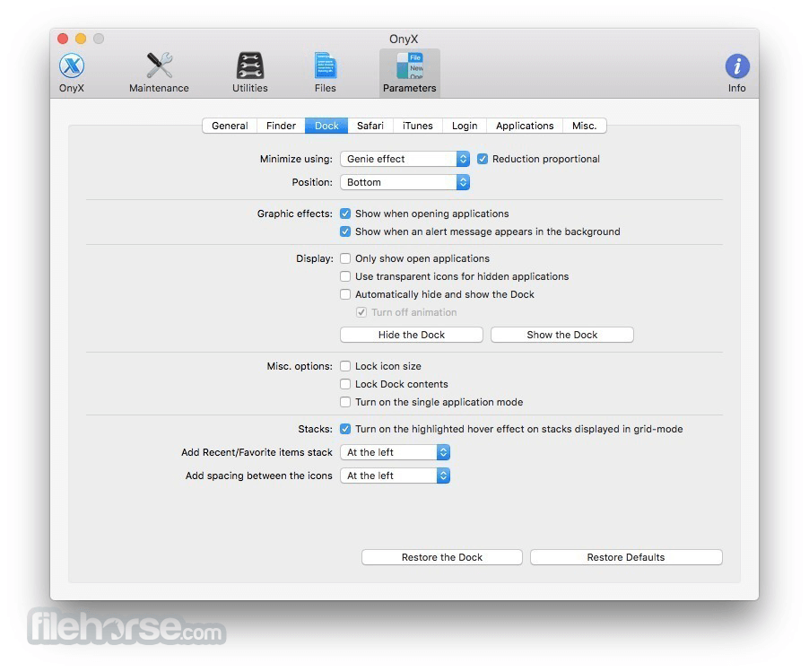The height and width of the screenshot is (672, 809).
Task: Switch to the General tab
Action: (x=230, y=126)
